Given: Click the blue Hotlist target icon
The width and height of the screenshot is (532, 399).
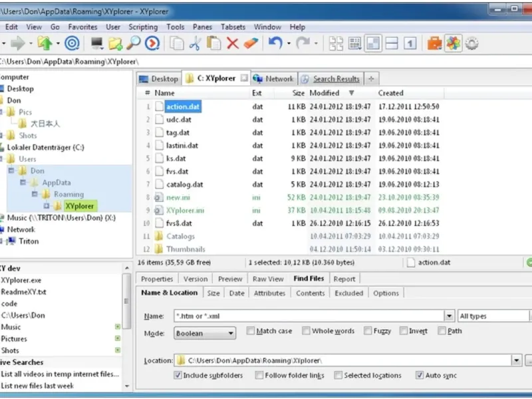Looking at the screenshot, I should [x=72, y=43].
